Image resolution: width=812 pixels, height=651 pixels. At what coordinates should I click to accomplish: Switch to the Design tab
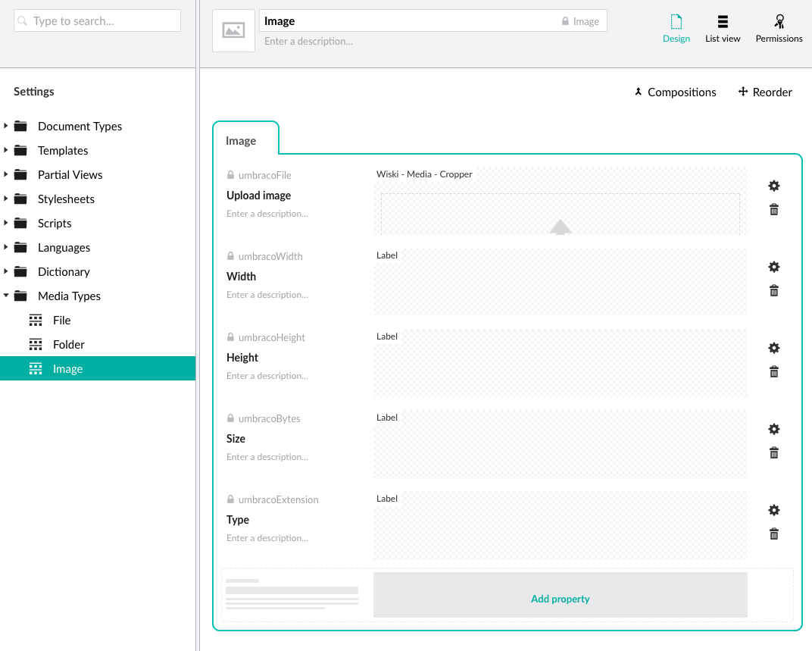(676, 29)
